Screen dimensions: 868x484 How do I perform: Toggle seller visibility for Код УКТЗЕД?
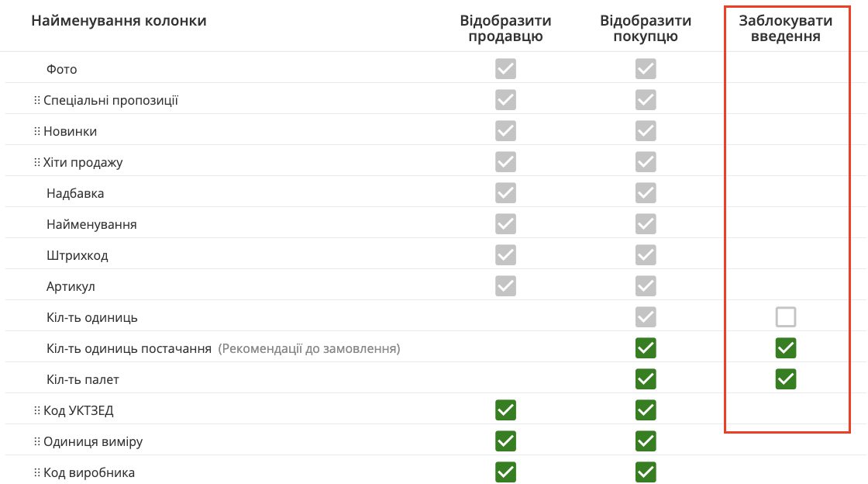505,410
